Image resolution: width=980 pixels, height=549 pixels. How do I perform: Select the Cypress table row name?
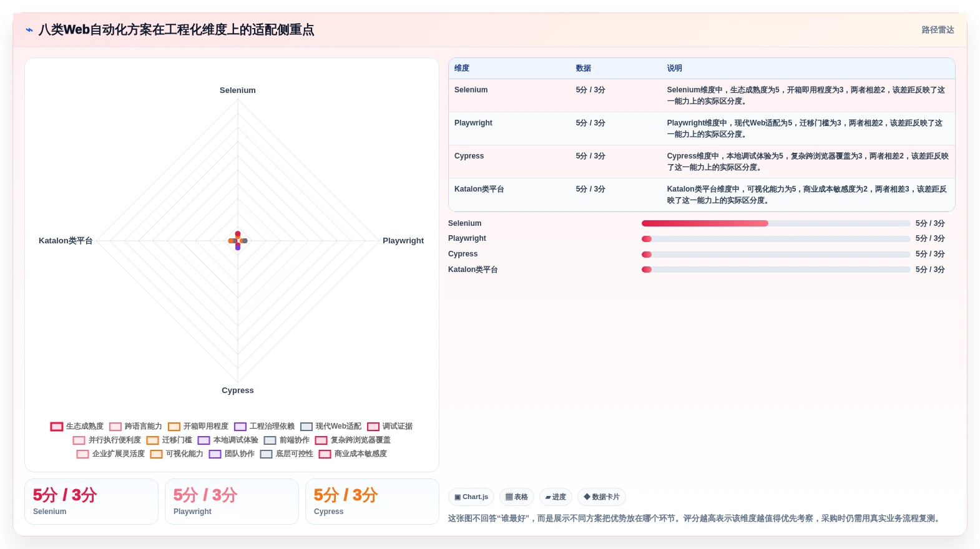coord(469,156)
